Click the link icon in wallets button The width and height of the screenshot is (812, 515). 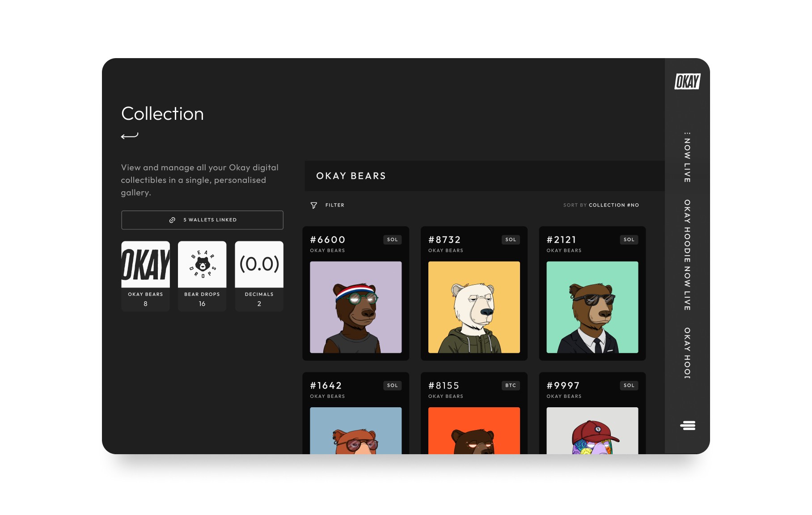click(x=172, y=220)
